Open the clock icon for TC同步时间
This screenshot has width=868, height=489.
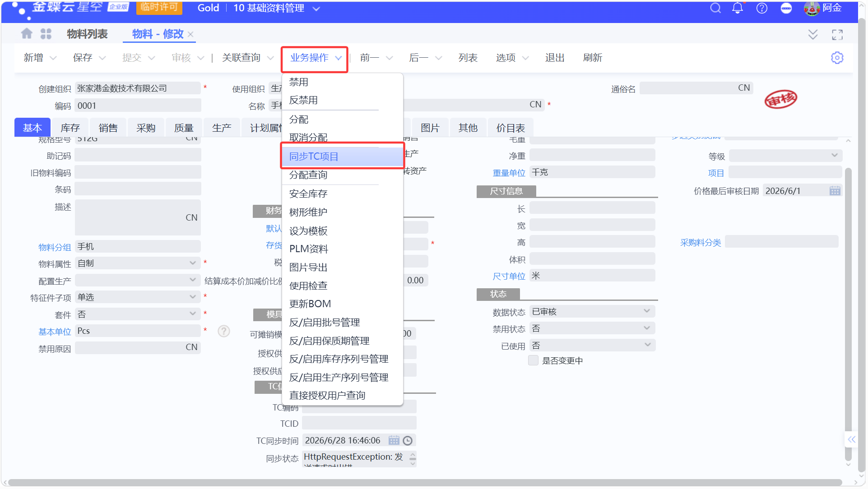coord(407,440)
